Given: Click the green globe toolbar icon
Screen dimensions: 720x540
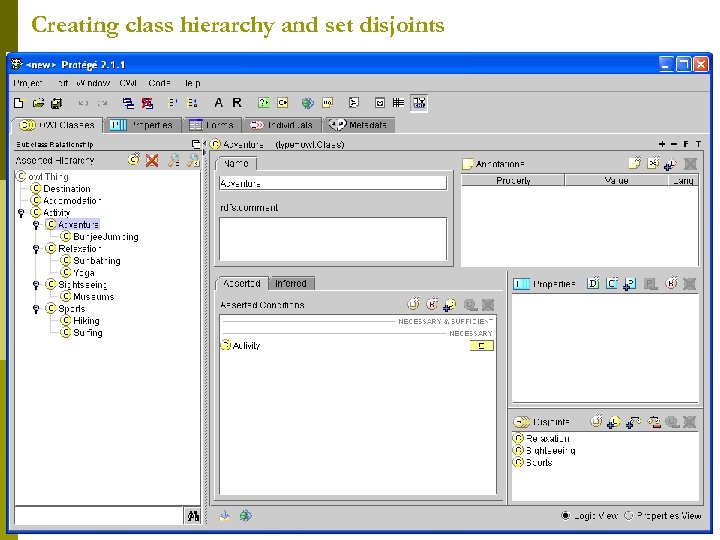Looking at the screenshot, I should [x=307, y=103].
